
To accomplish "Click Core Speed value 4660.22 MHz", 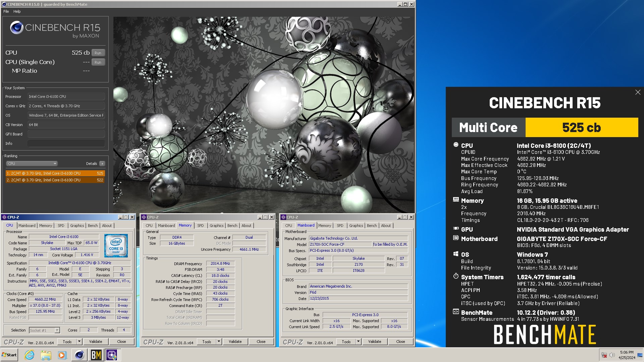I will [45, 299].
